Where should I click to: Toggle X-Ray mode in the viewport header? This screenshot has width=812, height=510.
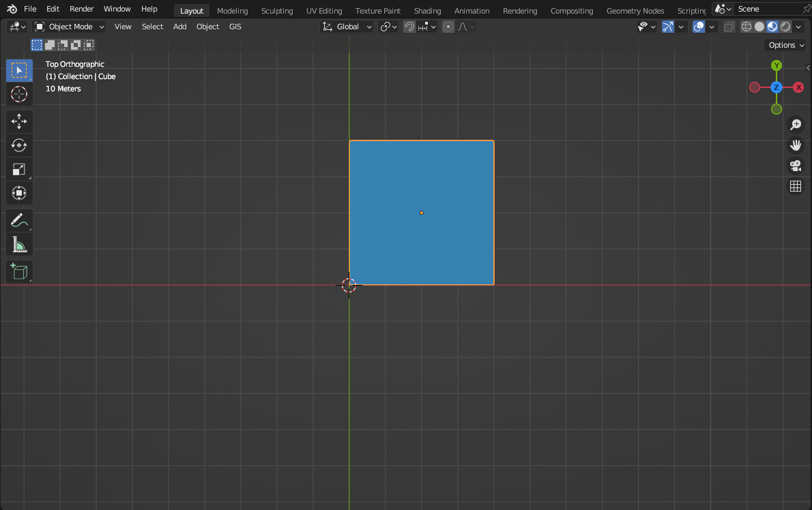tap(729, 26)
